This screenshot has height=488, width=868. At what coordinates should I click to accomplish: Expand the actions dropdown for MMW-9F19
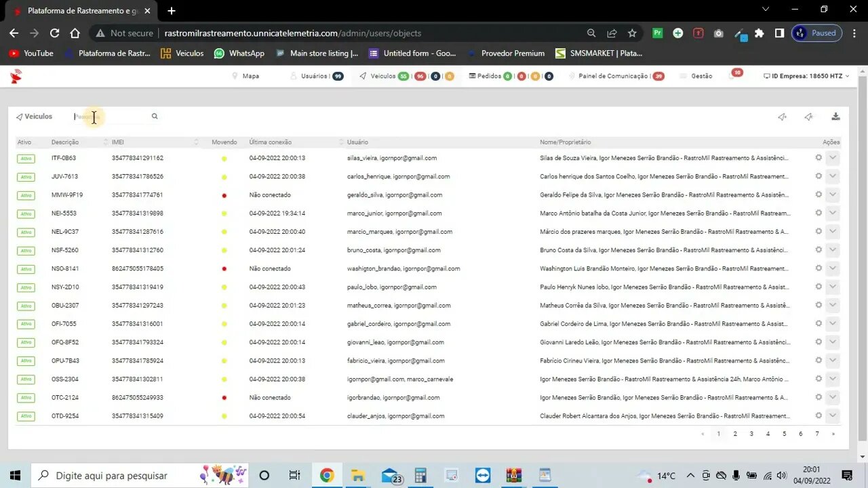pos(833,195)
